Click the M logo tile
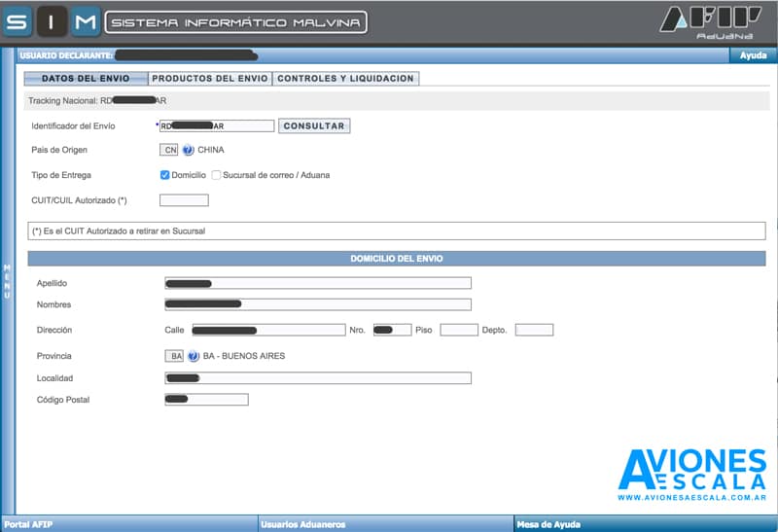Viewport: 778px width, 532px height. 86,22
